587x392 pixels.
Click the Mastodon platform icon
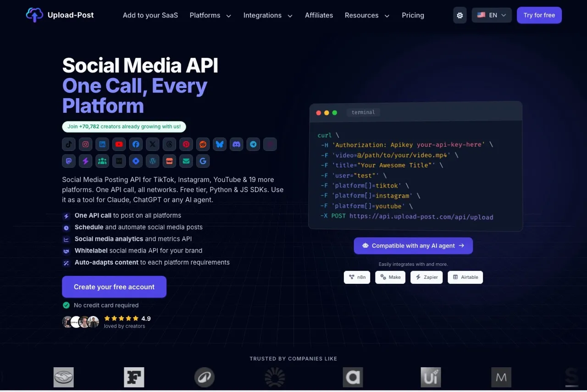click(69, 161)
